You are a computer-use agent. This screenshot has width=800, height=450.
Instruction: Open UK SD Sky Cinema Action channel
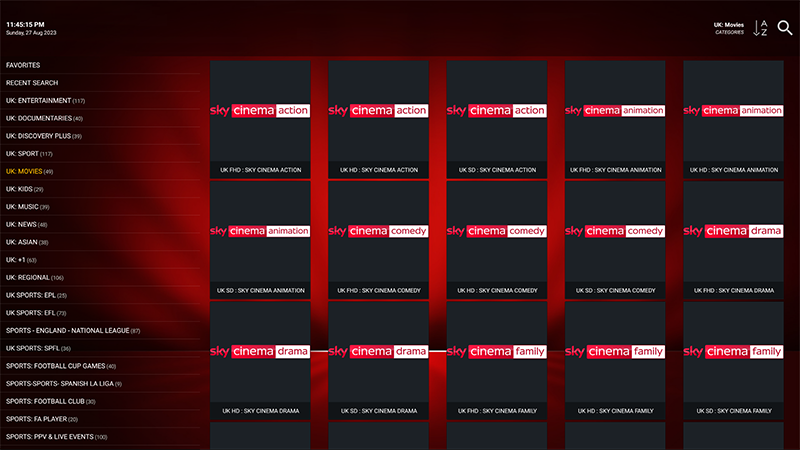[496, 119]
